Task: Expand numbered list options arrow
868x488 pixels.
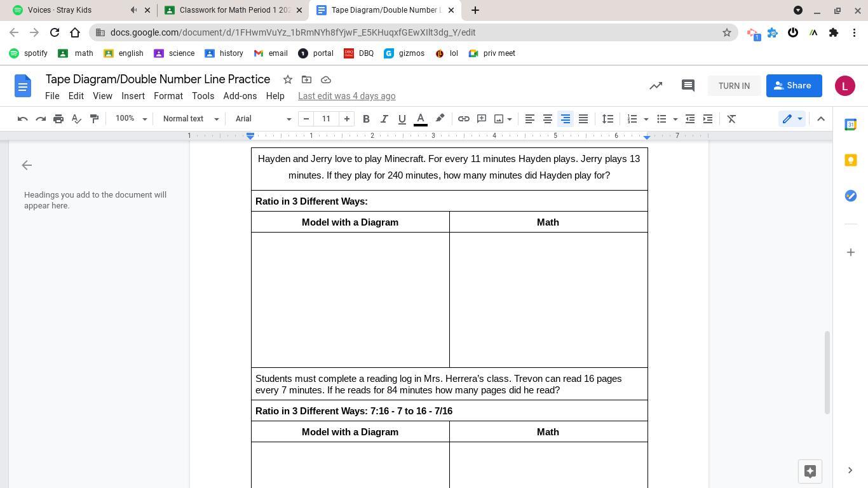Action: 646,119
